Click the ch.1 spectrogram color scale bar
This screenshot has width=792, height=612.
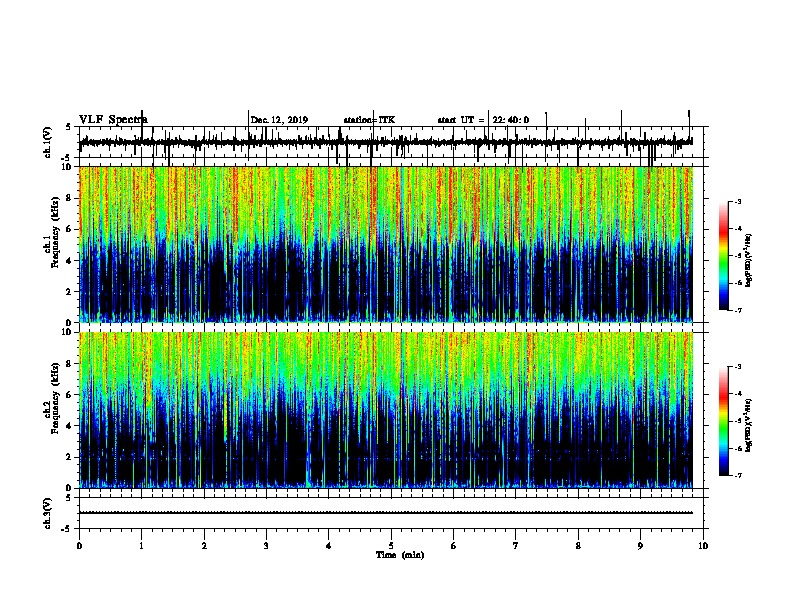(x=723, y=256)
